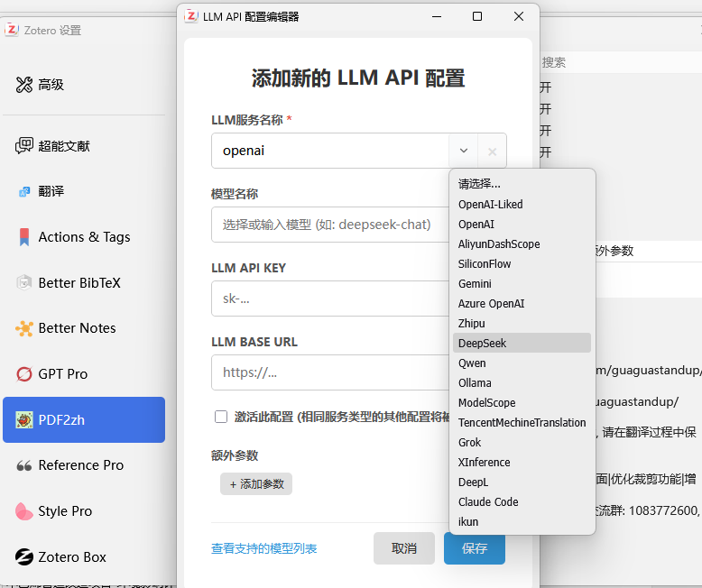Click the Better Notes orange icon
Image resolution: width=702 pixels, height=588 pixels.
[x=24, y=328]
